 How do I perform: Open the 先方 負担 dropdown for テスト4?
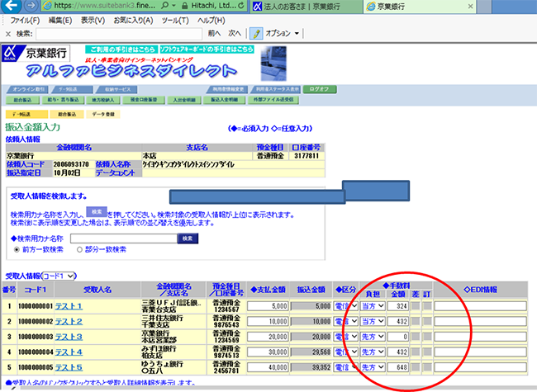click(373, 352)
